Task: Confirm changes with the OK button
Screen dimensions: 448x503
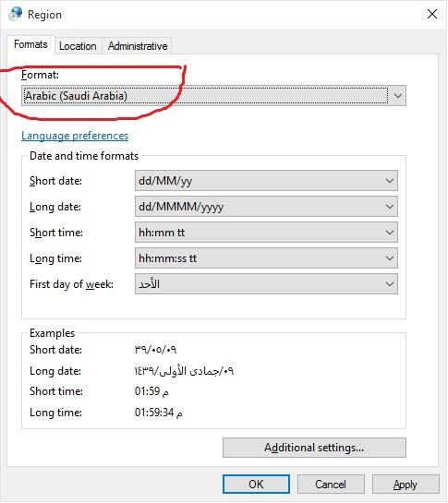Action: click(256, 484)
